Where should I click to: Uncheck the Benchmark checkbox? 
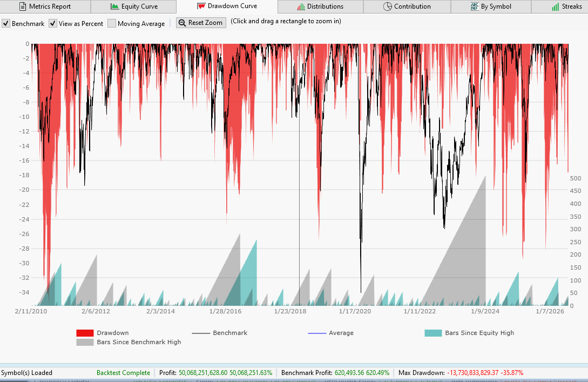[6, 23]
